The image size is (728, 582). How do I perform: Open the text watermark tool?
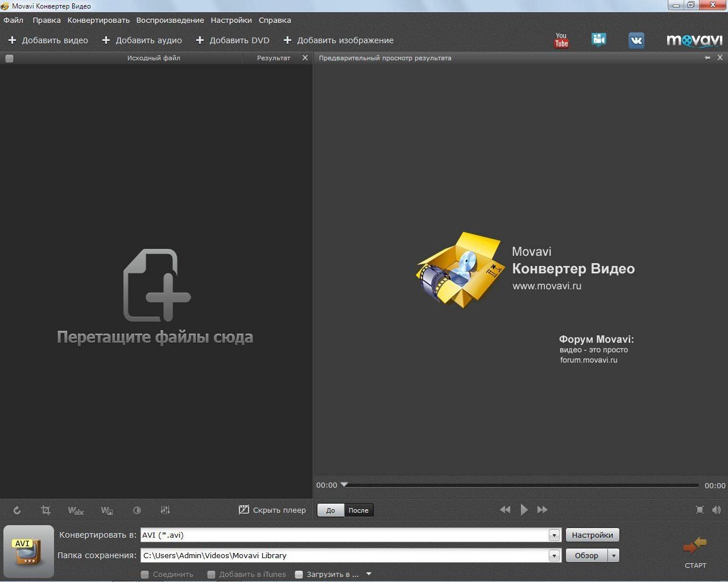tap(76, 510)
